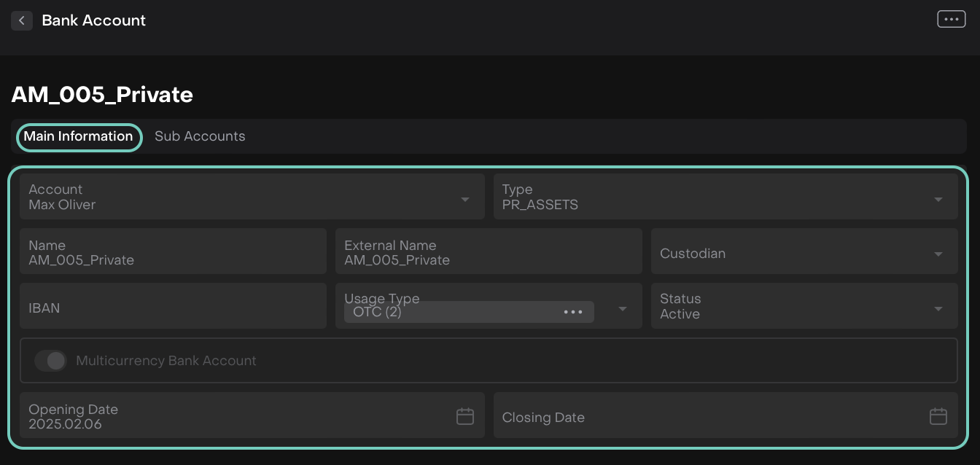Screen dimensions: 980x465
Task: Click the Name input field
Action: pos(173,252)
